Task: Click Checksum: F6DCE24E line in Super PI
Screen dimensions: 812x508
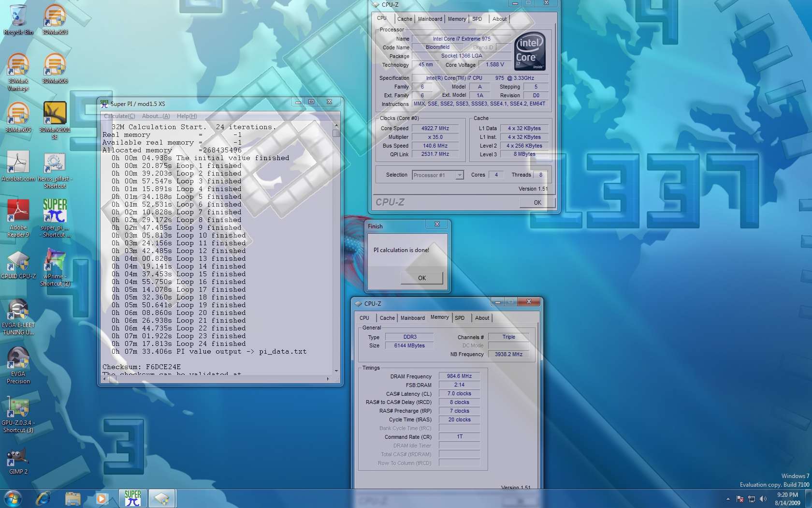Action: tap(142, 367)
